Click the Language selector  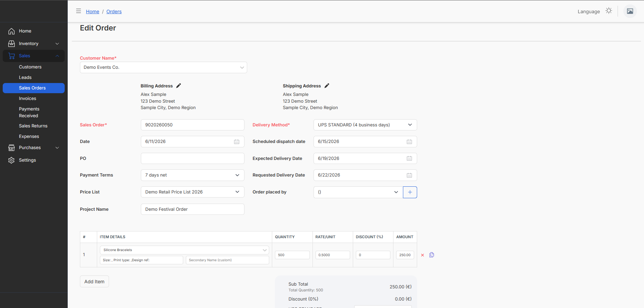tap(588, 12)
